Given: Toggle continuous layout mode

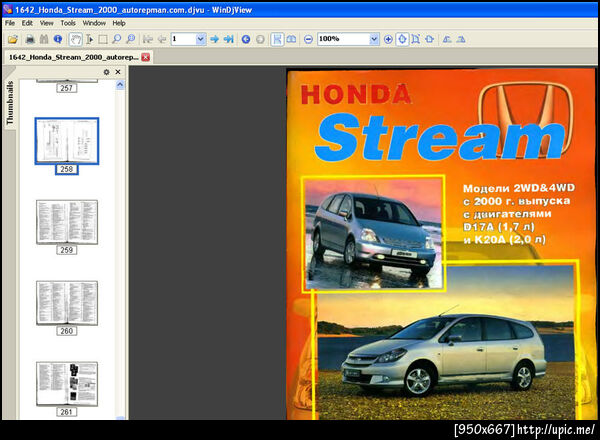Looking at the screenshot, I should point(277,39).
